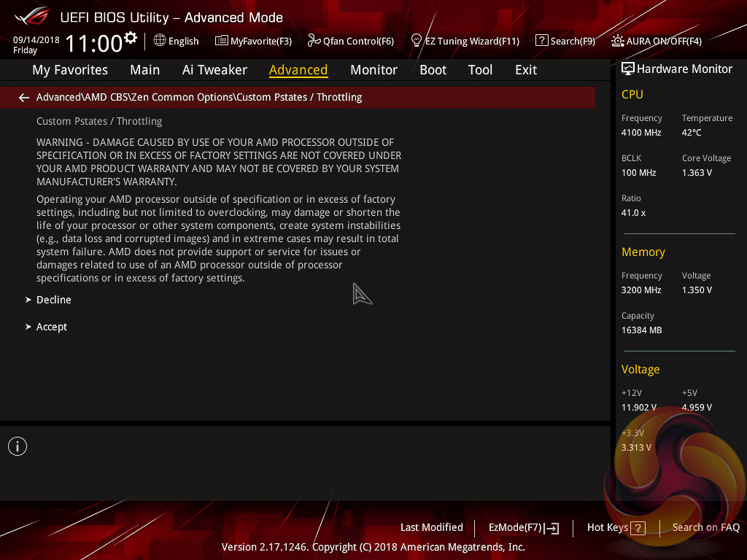Click the globe language icon
This screenshot has width=747, height=560.
[160, 41]
